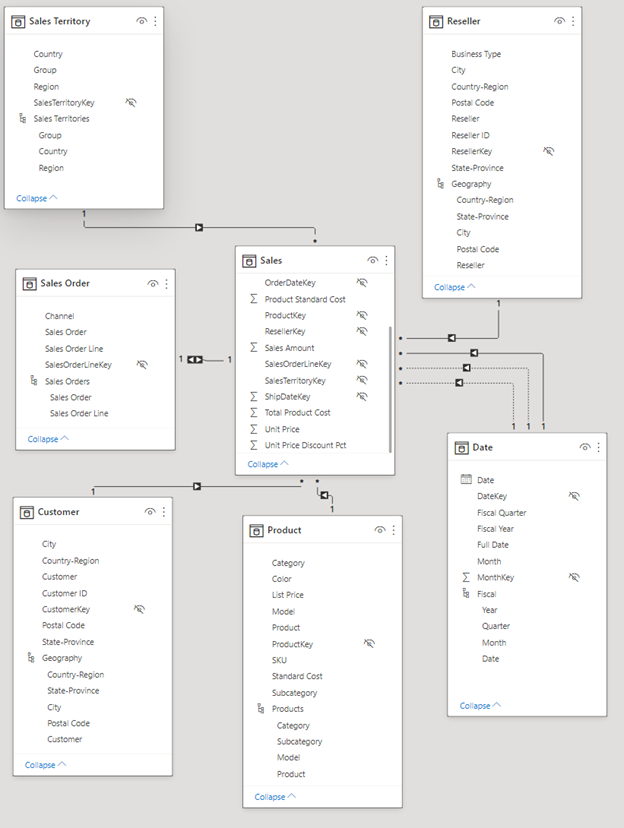The height and width of the screenshot is (828, 624).
Task: Open more options on the Sales table
Action: (x=386, y=260)
